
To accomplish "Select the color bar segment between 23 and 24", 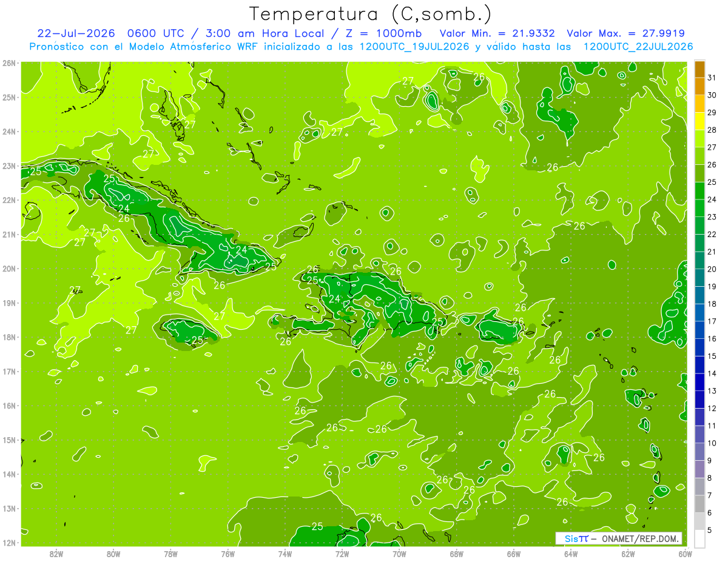I will tap(699, 208).
